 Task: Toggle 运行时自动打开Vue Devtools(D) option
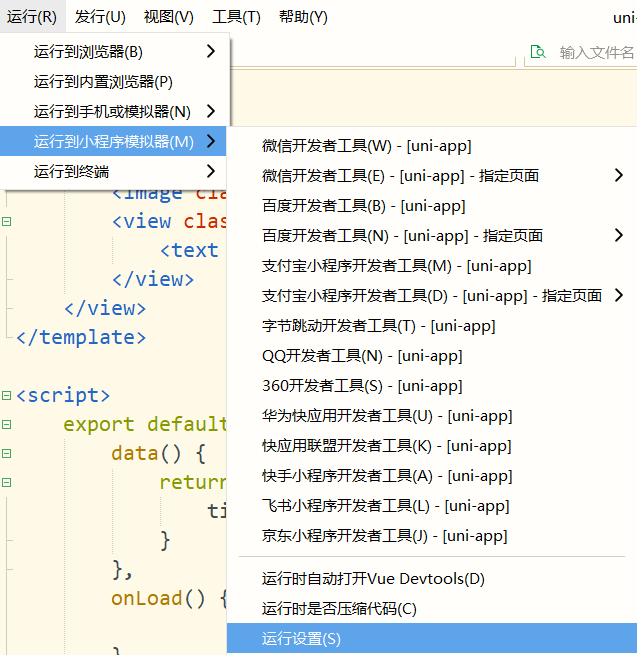coord(432,579)
